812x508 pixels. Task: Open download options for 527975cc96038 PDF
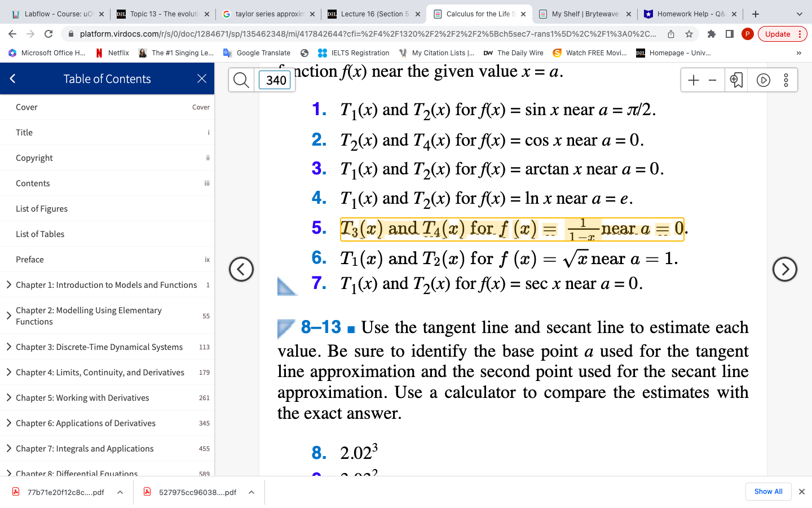pos(251,492)
